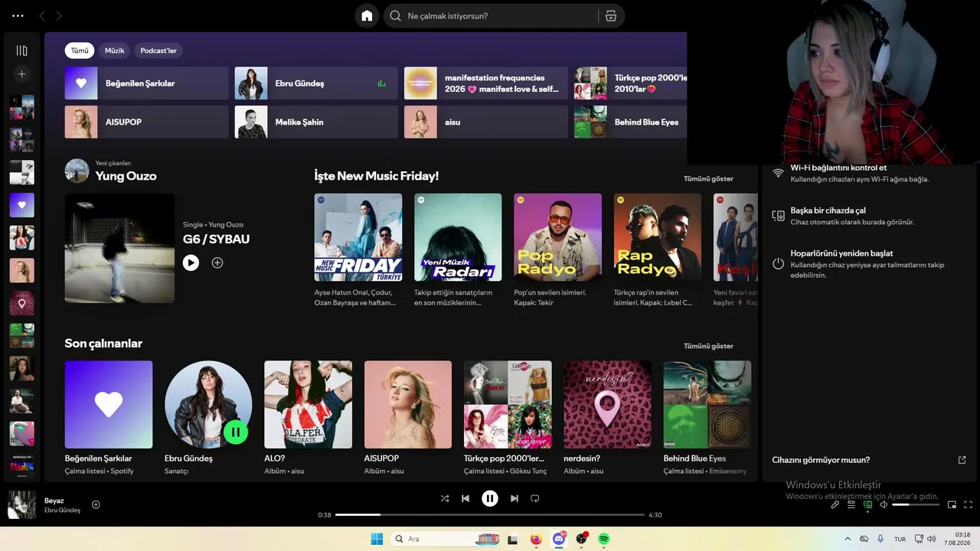Open Firefox from the taskbar
980x551 pixels.
(536, 539)
